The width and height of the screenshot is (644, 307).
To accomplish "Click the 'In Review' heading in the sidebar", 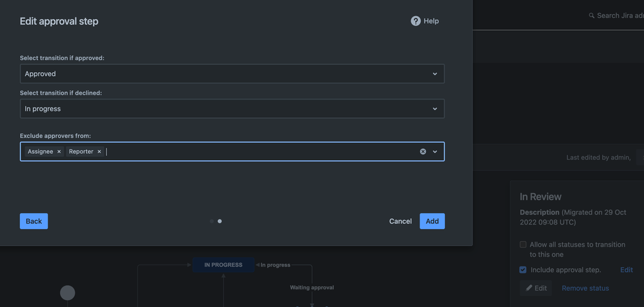I will click(540, 197).
